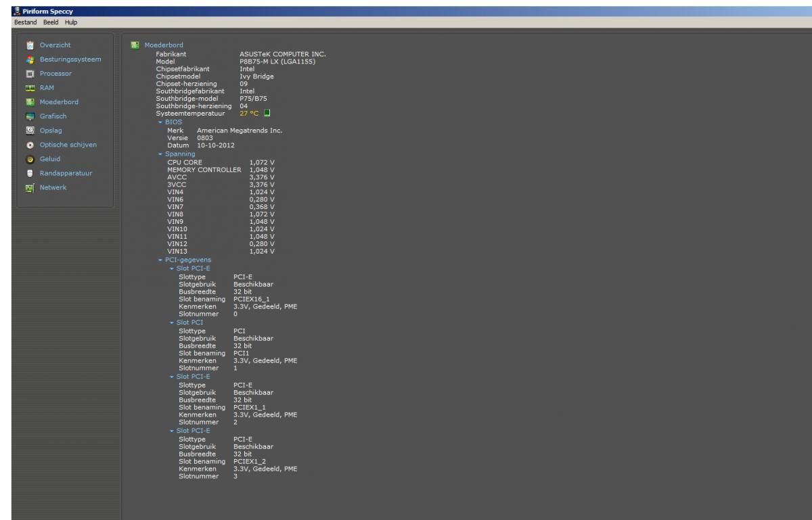Click the "Chipset-herziening" field label

click(187, 84)
